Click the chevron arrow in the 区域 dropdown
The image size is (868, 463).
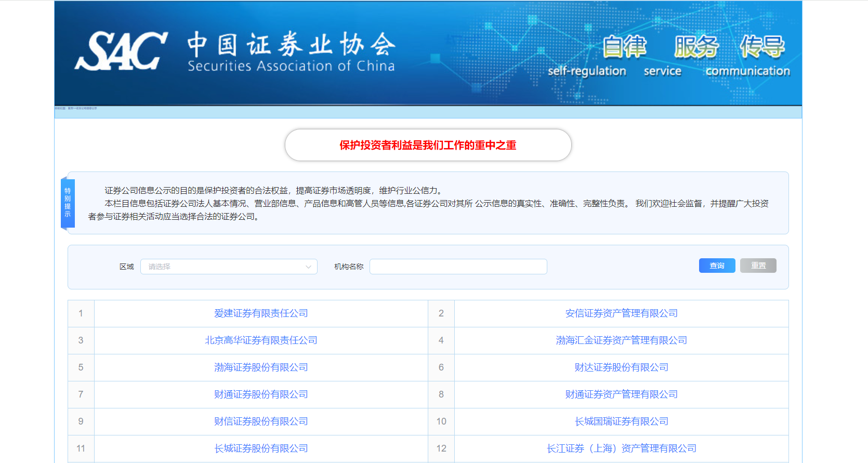pyautogui.click(x=308, y=267)
